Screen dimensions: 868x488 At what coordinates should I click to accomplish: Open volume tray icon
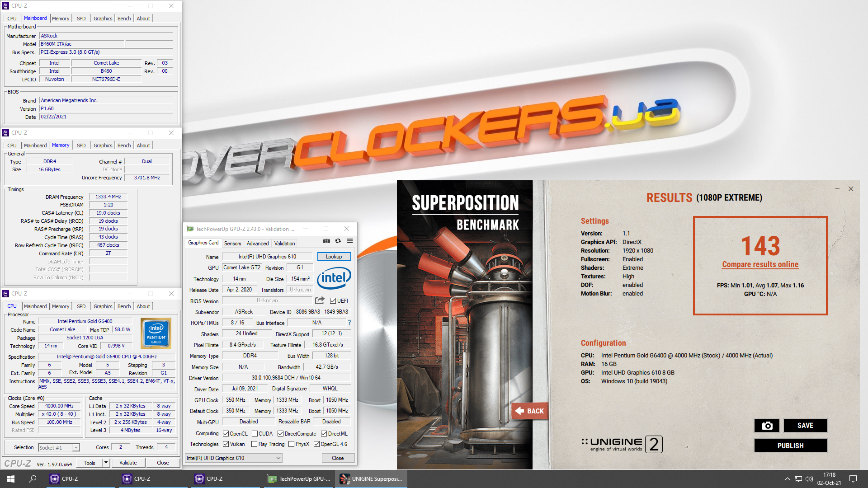pyautogui.click(x=809, y=479)
